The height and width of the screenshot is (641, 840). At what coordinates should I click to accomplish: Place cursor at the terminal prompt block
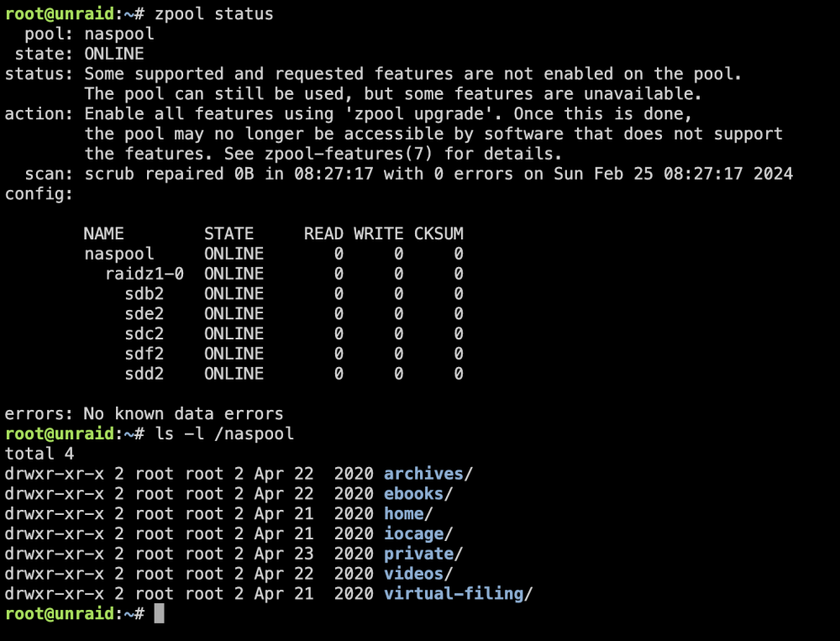coord(159,613)
